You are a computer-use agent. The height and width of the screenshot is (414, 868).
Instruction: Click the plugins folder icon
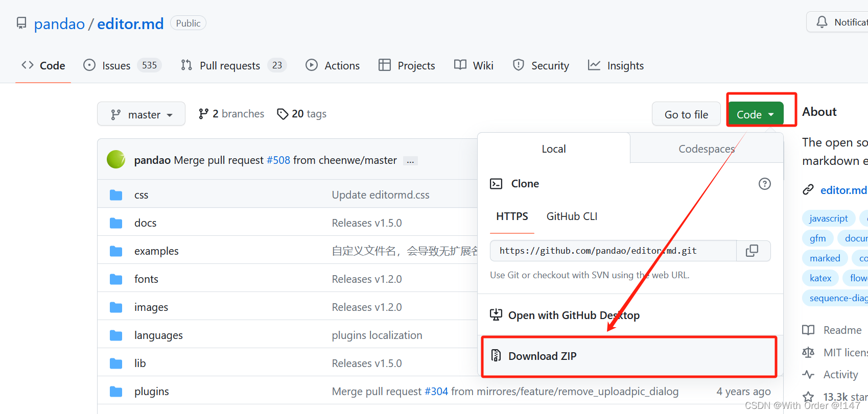pyautogui.click(x=116, y=392)
